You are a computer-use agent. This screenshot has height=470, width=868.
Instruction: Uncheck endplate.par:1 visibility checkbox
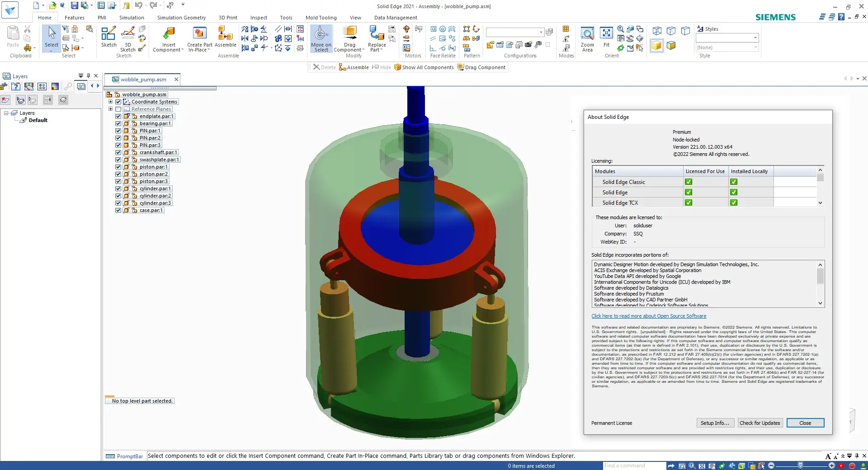tap(118, 116)
